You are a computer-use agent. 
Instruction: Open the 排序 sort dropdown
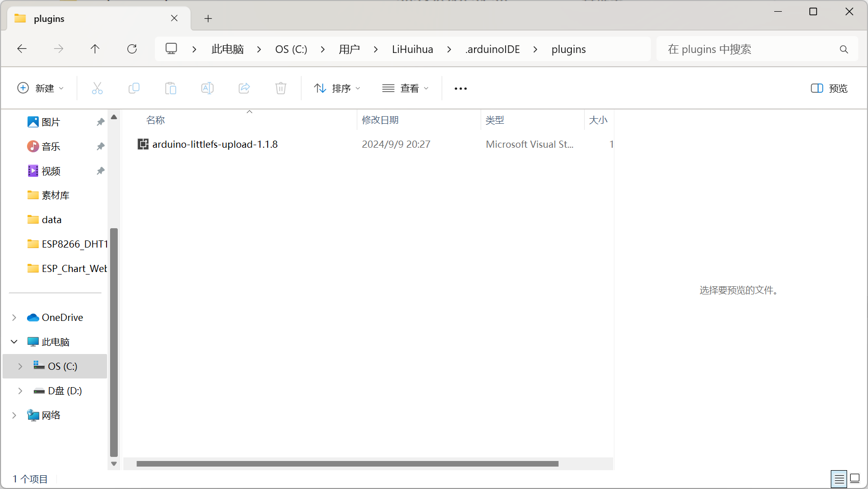point(337,88)
